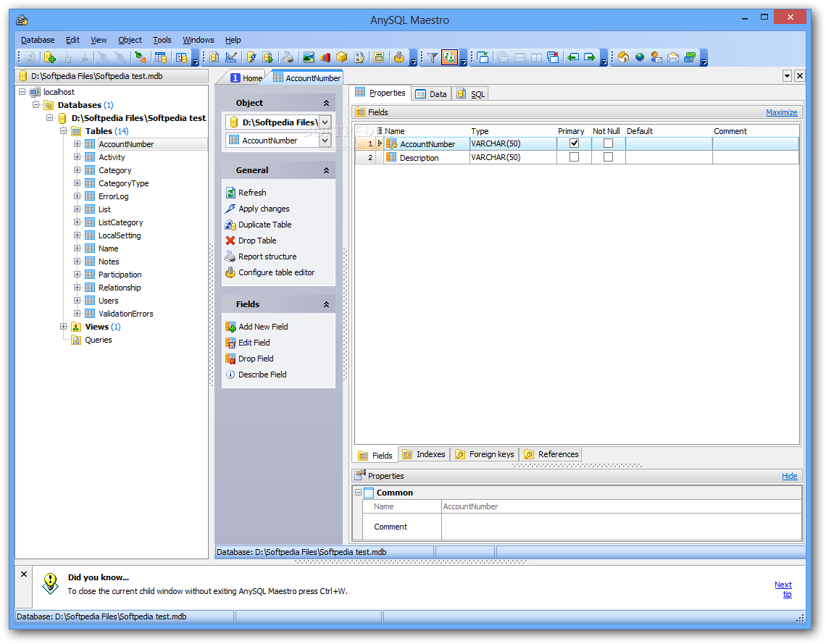Uncheck Primary for the AccountNumber field
The image size is (826, 644).
pos(574,143)
